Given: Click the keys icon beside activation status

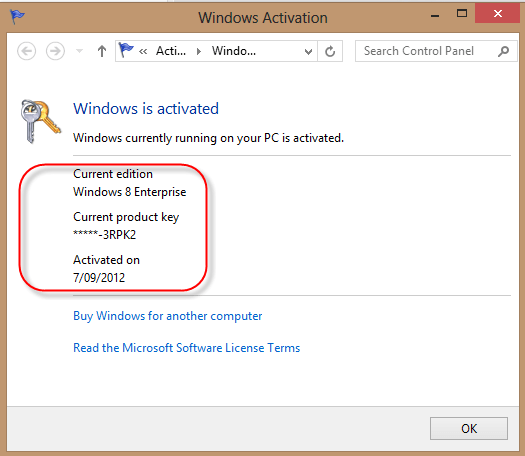Looking at the screenshot, I should click(x=40, y=121).
